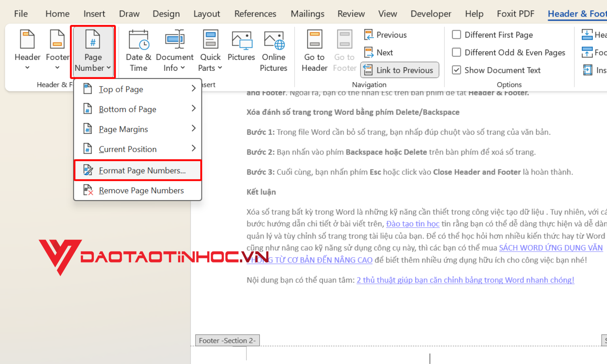Open the Page Number dropdown
This screenshot has height=364, width=607.
pos(93,51)
